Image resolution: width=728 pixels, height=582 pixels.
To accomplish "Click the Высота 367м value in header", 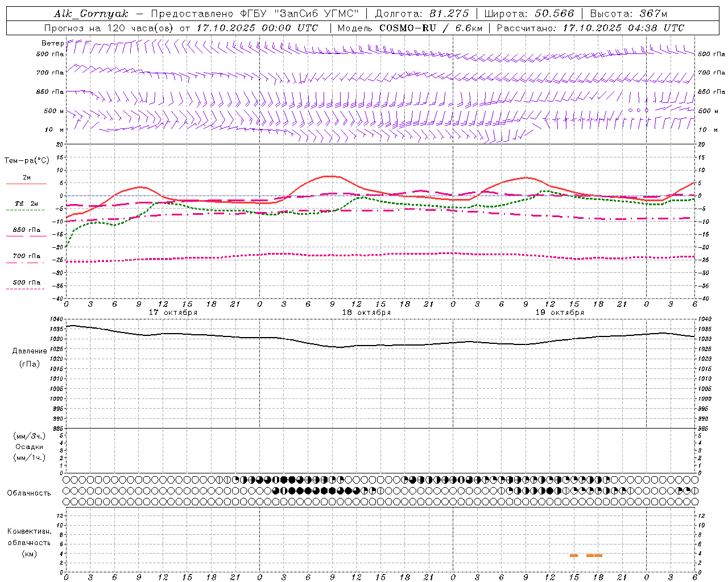I will click(628, 14).
